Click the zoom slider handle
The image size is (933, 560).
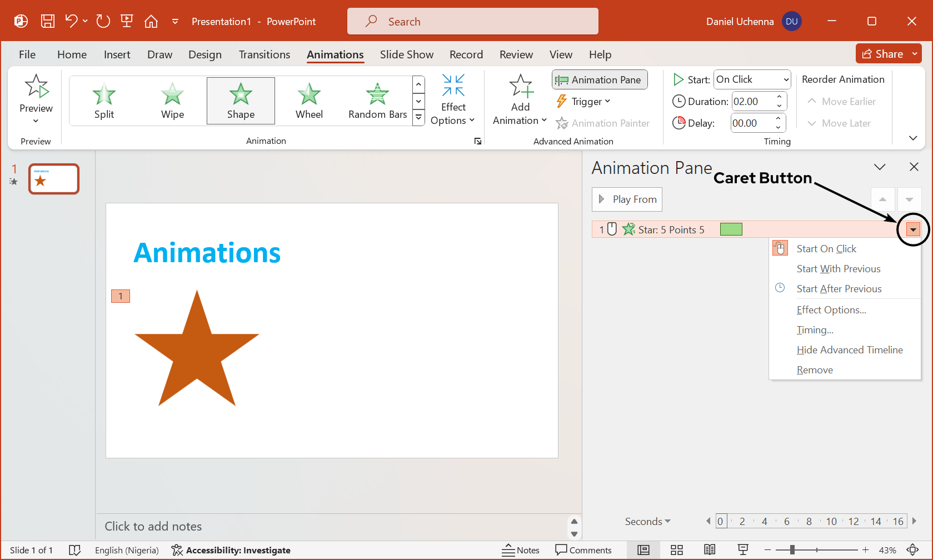(792, 550)
